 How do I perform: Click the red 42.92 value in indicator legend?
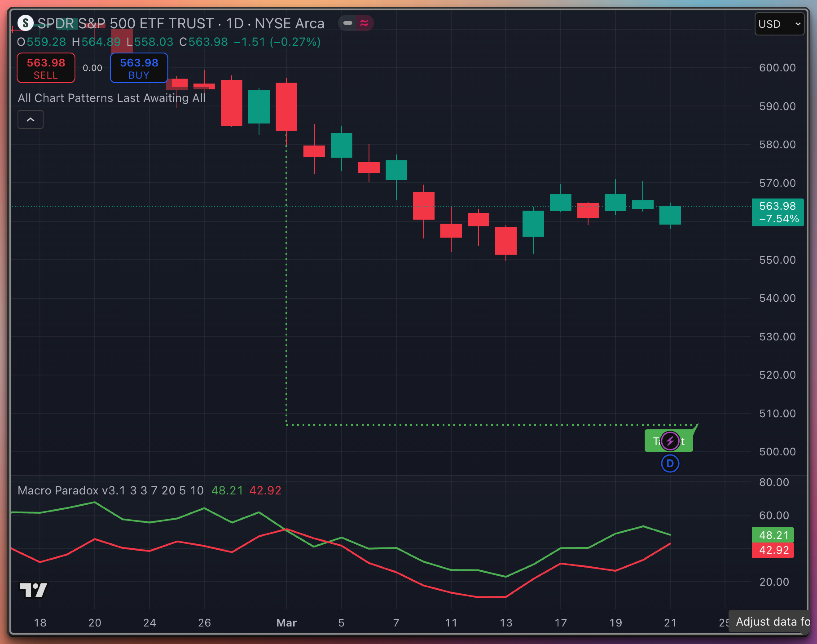265,491
